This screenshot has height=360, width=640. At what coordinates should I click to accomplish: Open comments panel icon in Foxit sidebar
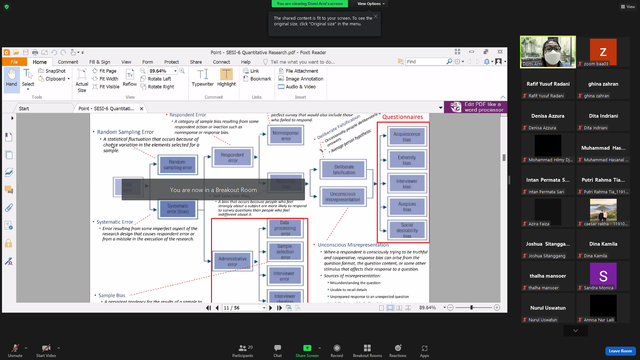(9, 190)
